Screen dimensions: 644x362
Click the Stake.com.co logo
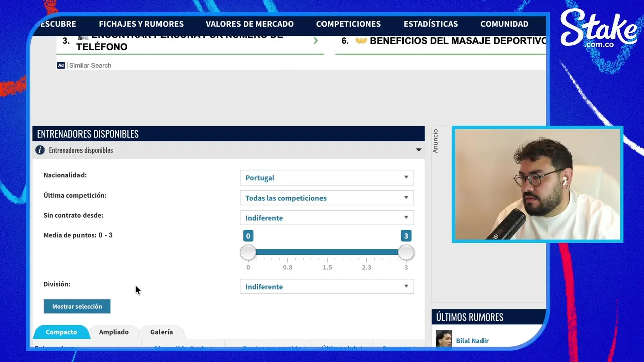point(599,29)
